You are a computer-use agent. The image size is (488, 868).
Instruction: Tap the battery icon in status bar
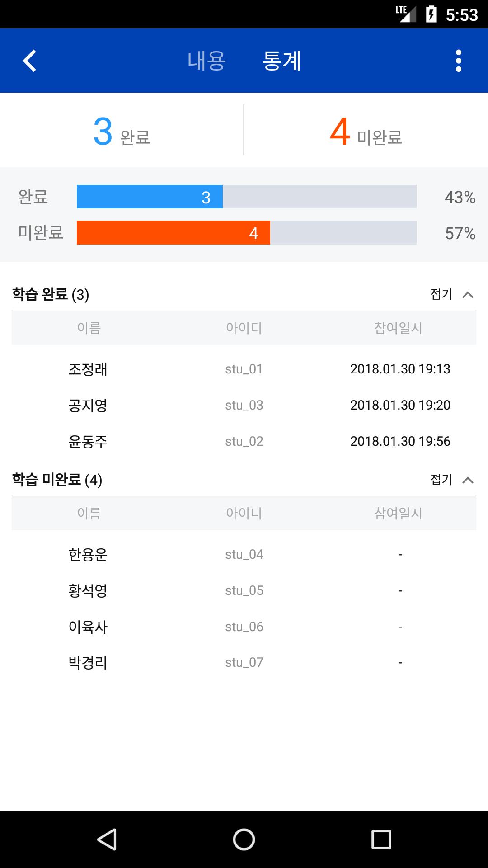click(431, 14)
